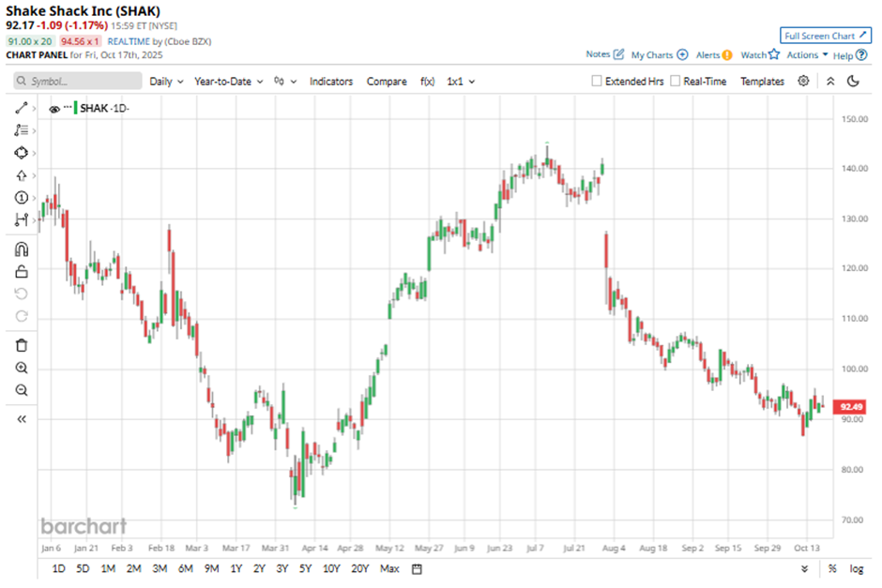Open Full Screen Chart
The image size is (882, 588).
[825, 36]
